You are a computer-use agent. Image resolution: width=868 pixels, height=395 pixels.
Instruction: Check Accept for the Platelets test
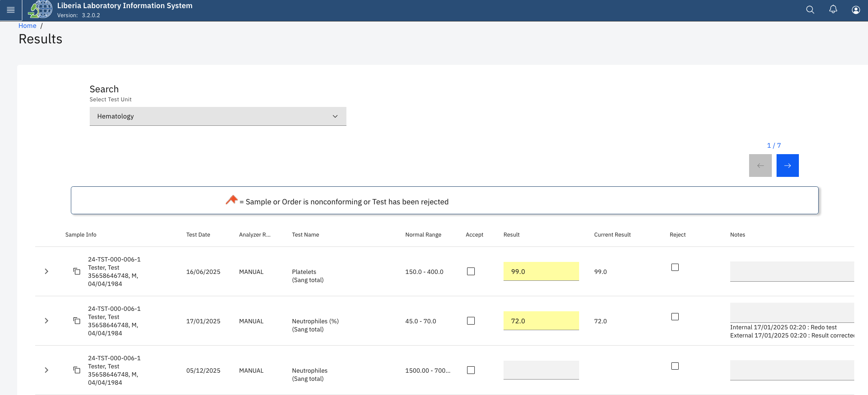(x=471, y=271)
